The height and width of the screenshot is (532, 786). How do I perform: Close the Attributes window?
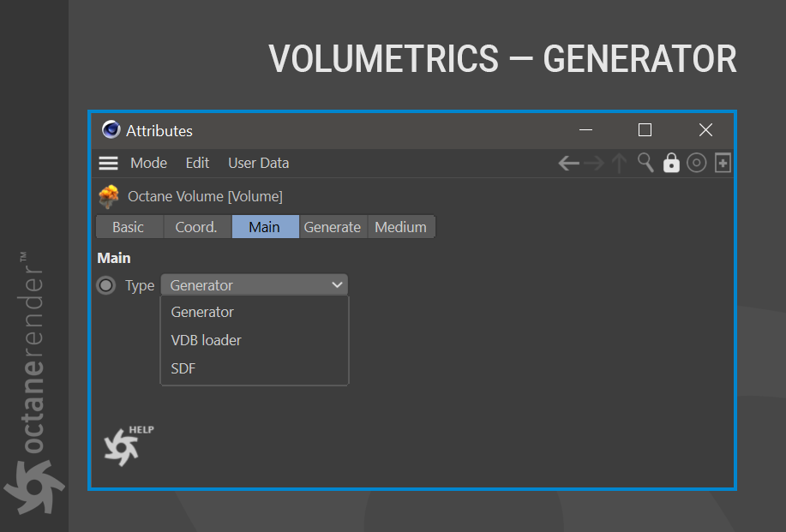(705, 129)
